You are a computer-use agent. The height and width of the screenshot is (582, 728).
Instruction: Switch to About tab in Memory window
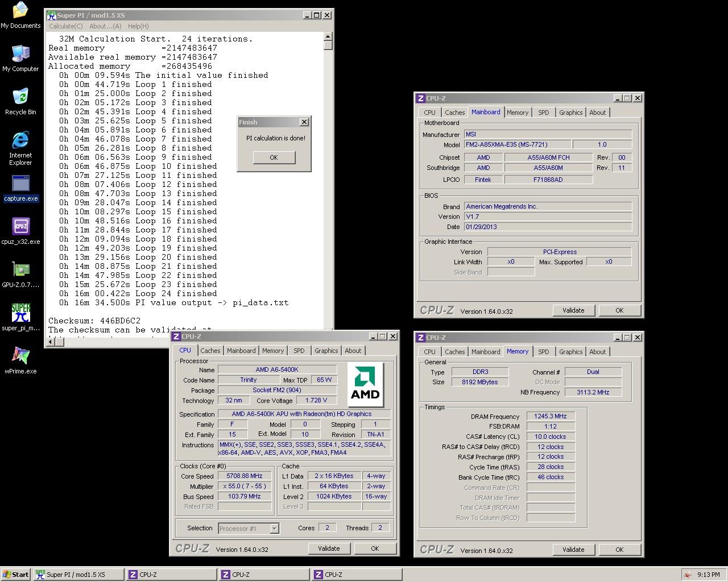(x=598, y=352)
